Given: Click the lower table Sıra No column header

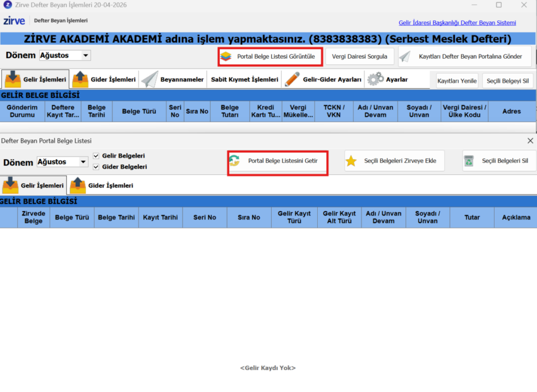Looking at the screenshot, I should point(249,217).
